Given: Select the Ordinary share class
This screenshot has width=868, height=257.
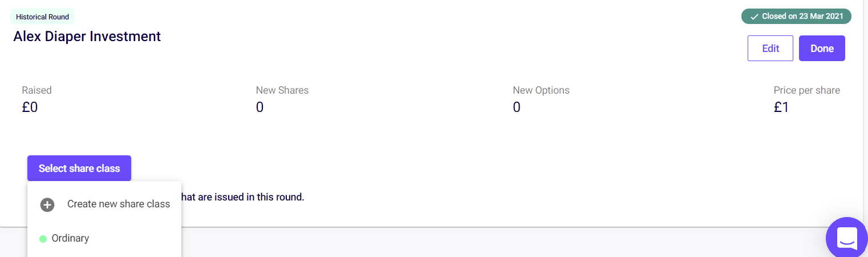Looking at the screenshot, I should point(70,238).
